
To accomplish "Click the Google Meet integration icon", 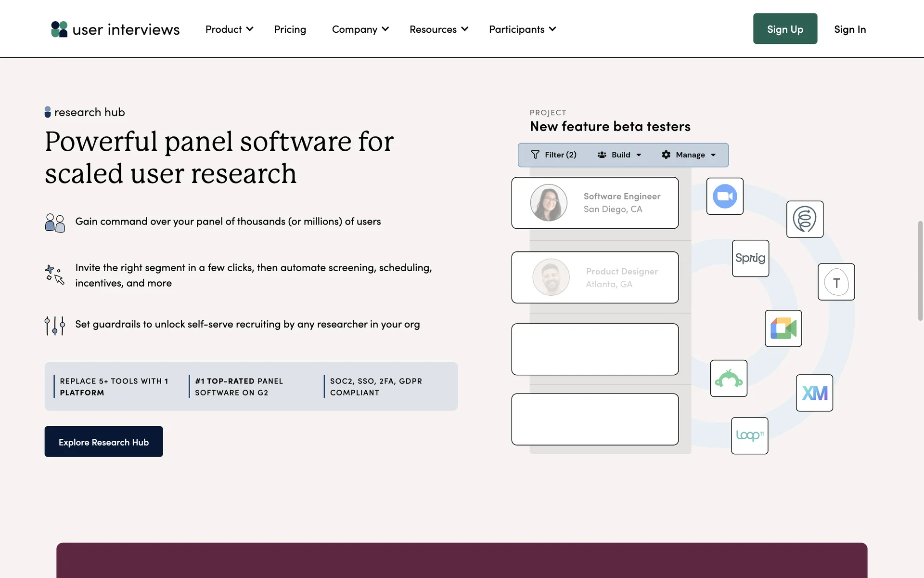I will tap(783, 328).
